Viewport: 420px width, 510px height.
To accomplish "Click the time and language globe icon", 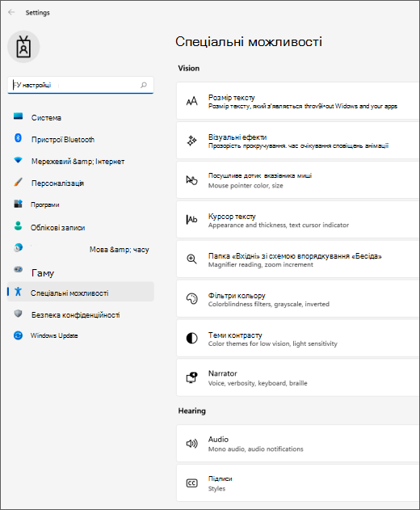I will 19,247.
